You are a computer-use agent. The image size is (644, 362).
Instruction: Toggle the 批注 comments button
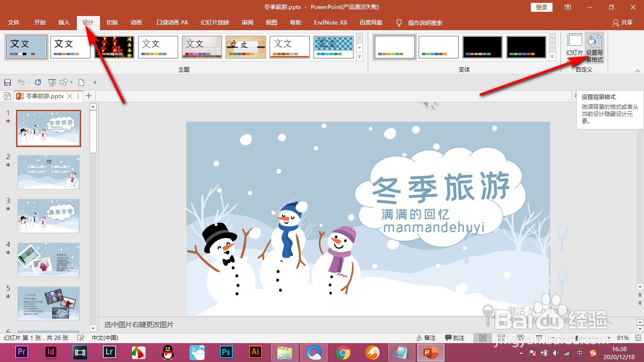coord(454,337)
